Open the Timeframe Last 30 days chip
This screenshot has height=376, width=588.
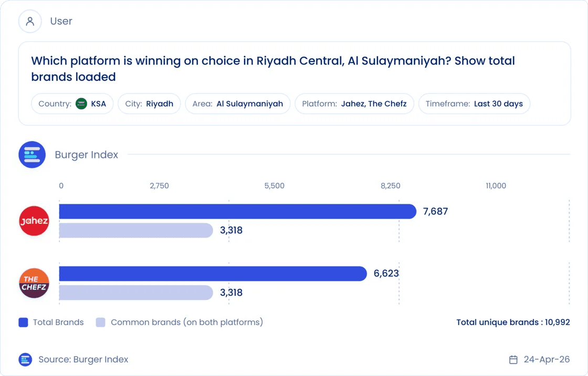475,104
